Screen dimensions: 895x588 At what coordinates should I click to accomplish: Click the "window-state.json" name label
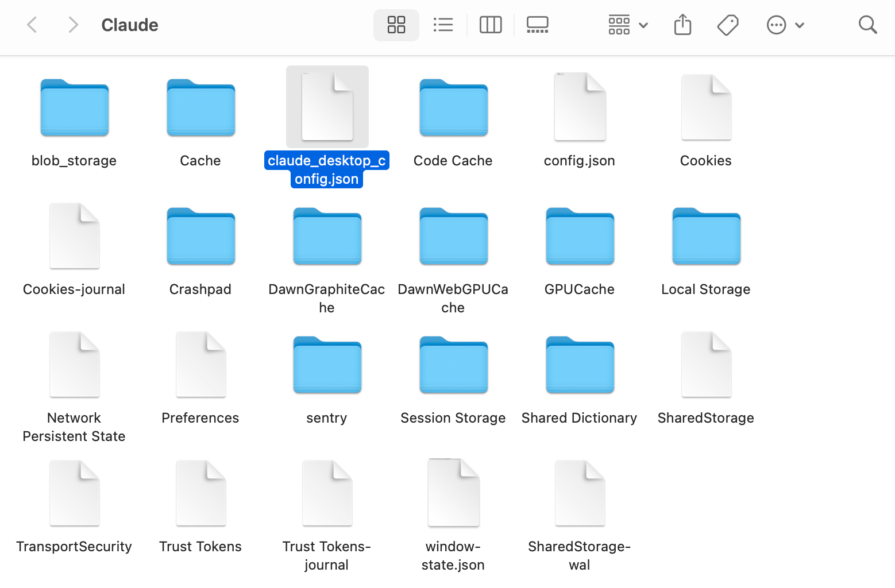[x=453, y=556]
